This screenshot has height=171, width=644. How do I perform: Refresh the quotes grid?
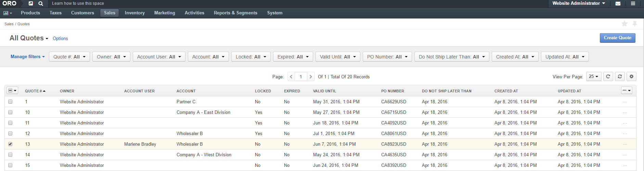pos(608,77)
